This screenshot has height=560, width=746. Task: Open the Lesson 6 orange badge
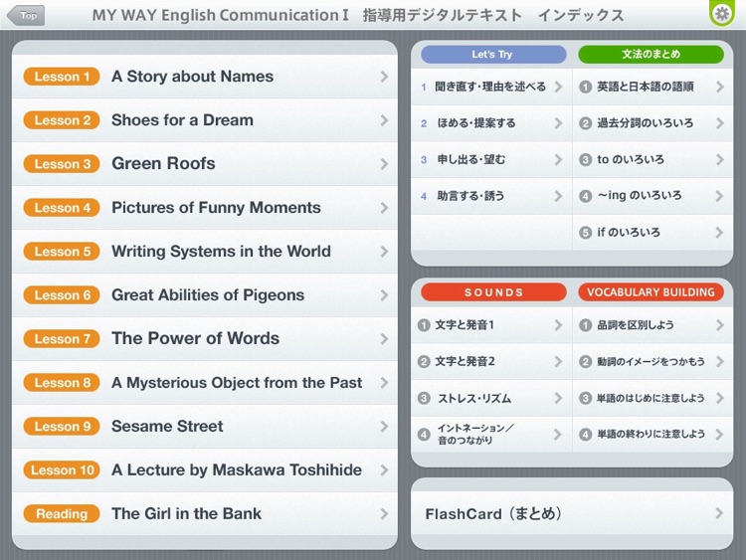62,295
